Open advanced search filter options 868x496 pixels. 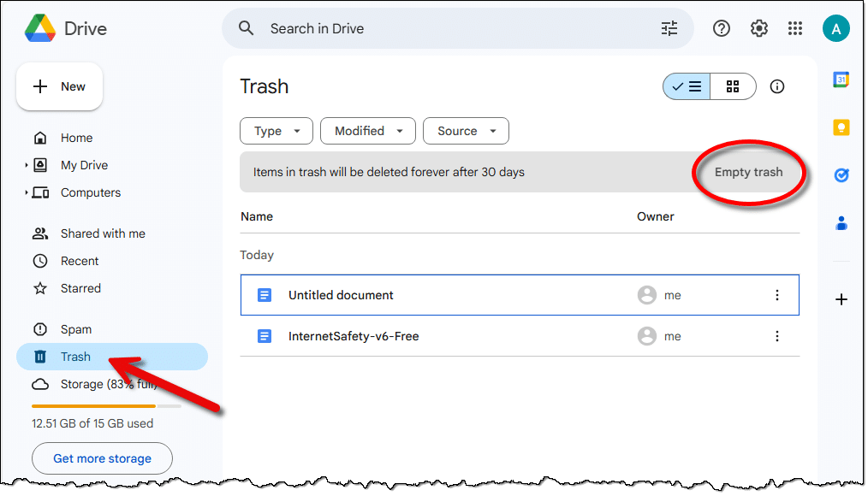click(x=669, y=28)
